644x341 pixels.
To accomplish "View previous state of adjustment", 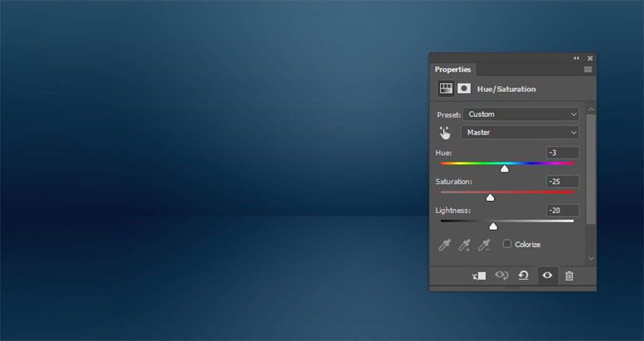I will [x=501, y=275].
